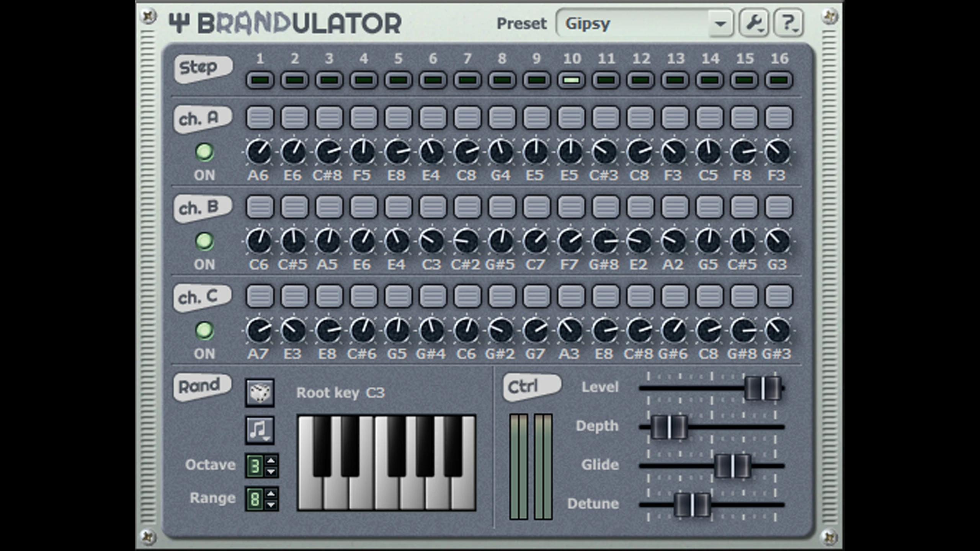Viewport: 980px width, 551px height.
Task: Click the Depth slider handle
Action: point(669,427)
